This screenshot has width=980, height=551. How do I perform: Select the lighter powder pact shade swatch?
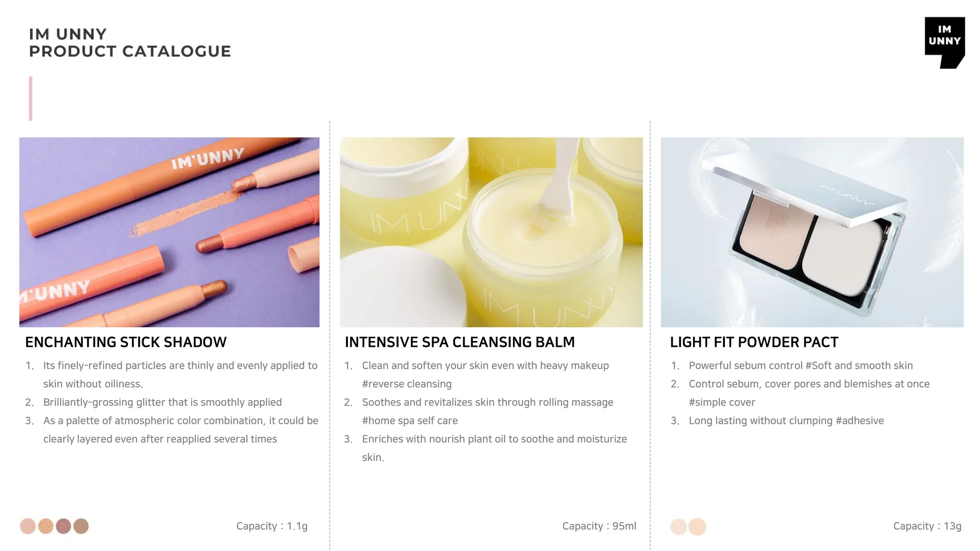click(x=679, y=527)
